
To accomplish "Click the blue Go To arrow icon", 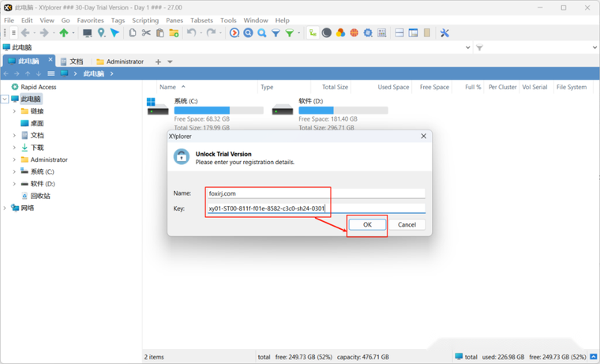I will (114, 33).
